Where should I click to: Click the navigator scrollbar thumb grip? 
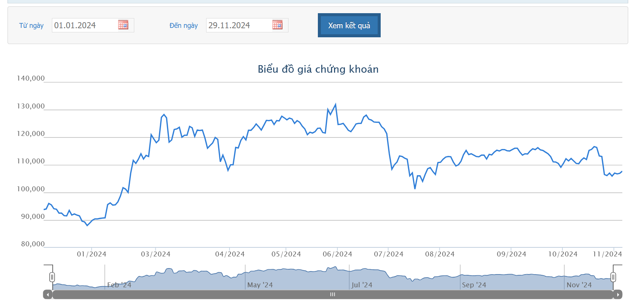(x=333, y=294)
